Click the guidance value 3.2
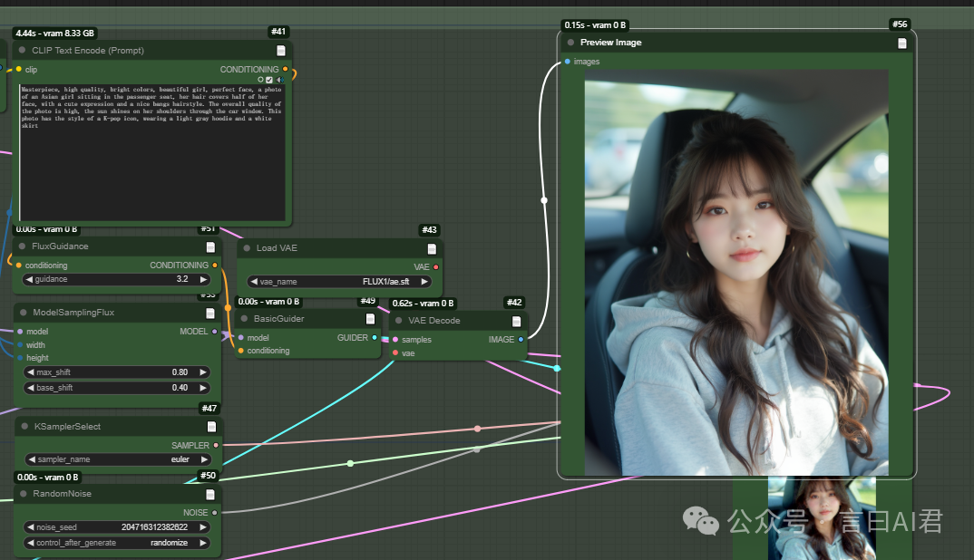This screenshot has width=974, height=560. pos(182,279)
